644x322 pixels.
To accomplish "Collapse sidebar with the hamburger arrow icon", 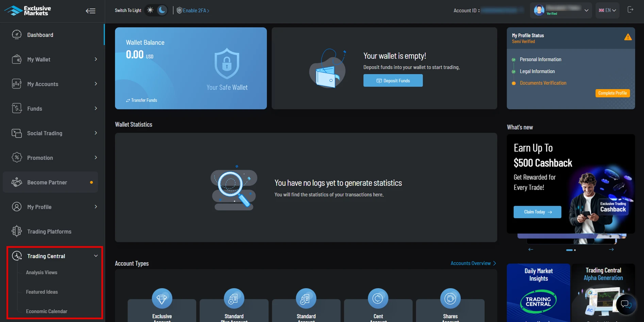I will [90, 11].
